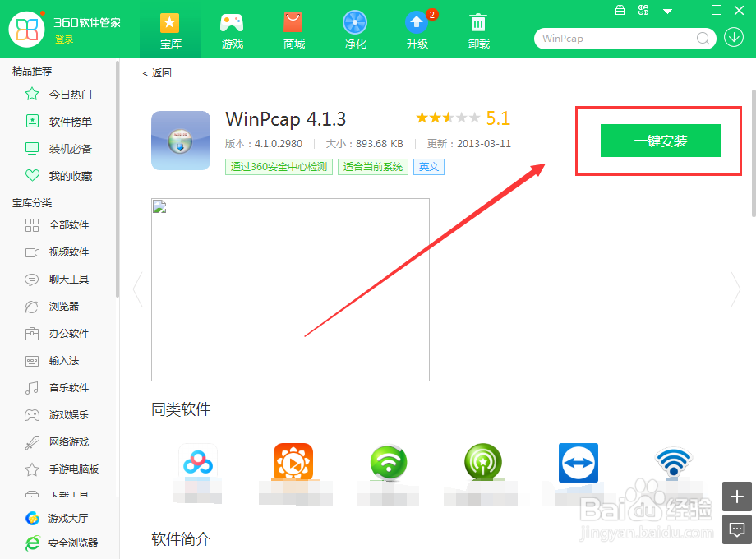Open the 游戏 tab
756x559 pixels.
232,31
